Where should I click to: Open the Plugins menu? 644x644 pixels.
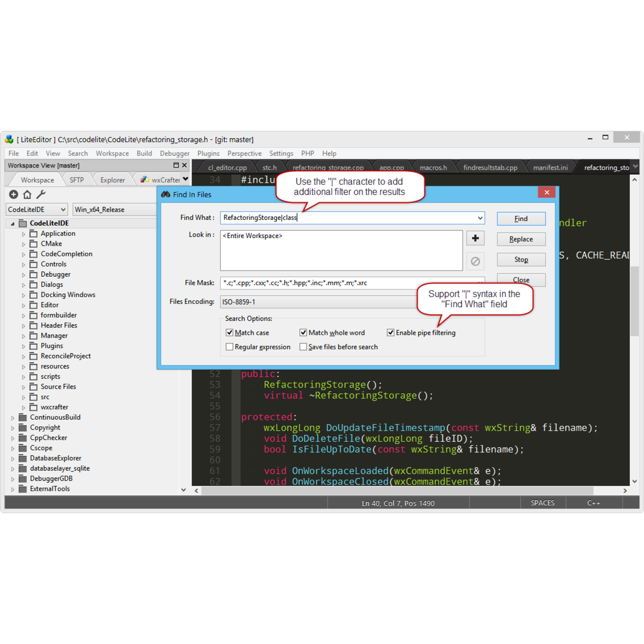208,153
